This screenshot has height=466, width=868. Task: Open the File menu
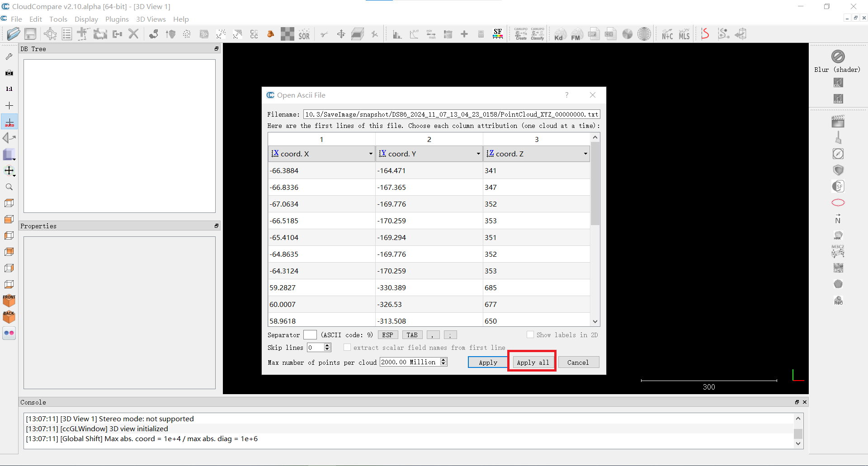[x=16, y=19]
